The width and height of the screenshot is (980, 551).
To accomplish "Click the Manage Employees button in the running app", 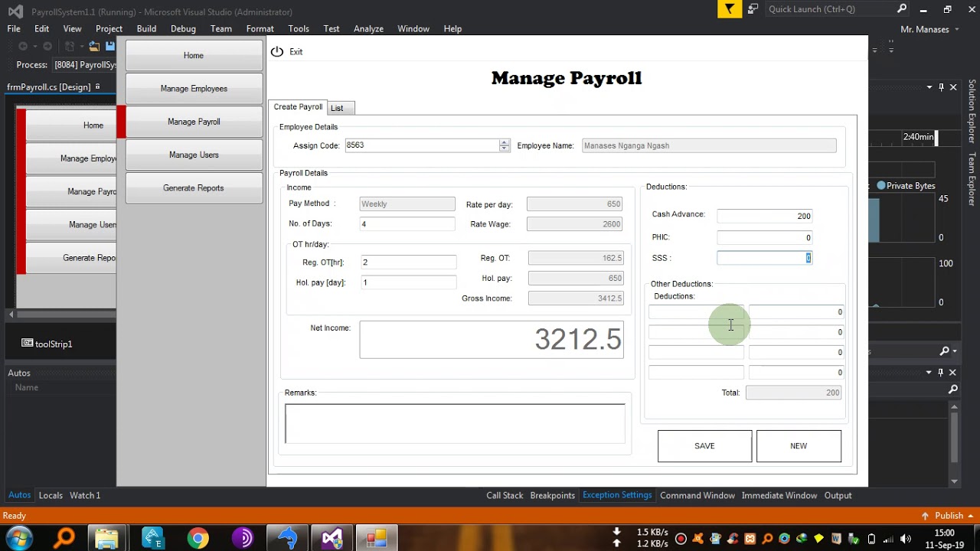I will click(194, 89).
